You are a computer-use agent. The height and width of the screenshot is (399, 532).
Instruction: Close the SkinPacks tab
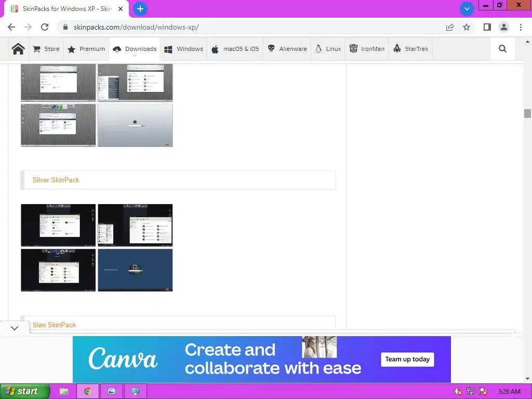coord(121,9)
